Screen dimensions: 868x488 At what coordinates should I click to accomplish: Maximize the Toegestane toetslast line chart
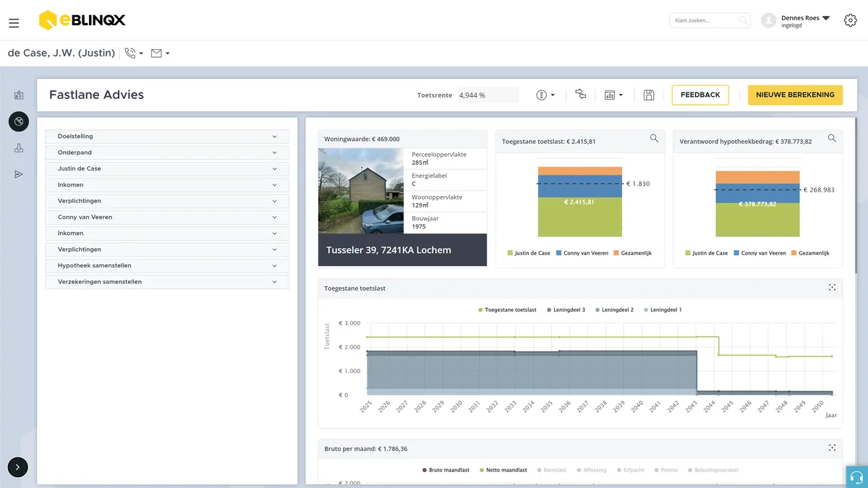click(832, 288)
